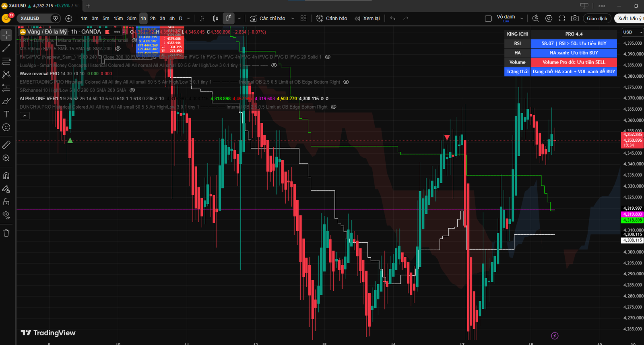644x345 pixels.
Task: Switch to the D daily timeframe
Action: coord(181,19)
